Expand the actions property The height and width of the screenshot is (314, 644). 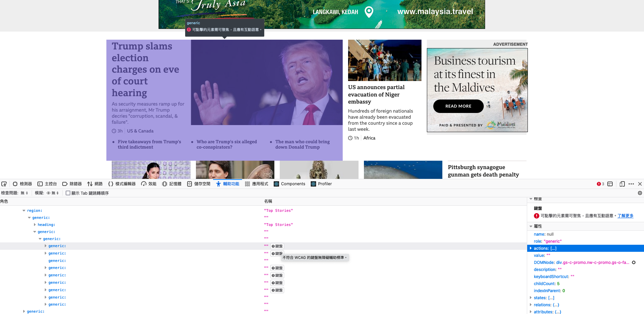(531, 248)
